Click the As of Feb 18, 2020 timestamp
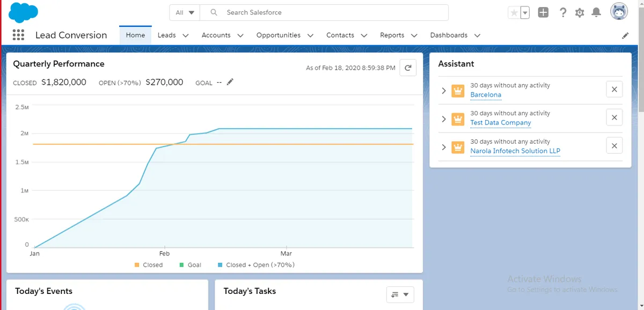Viewport: 644px width, 310px height. (350, 68)
